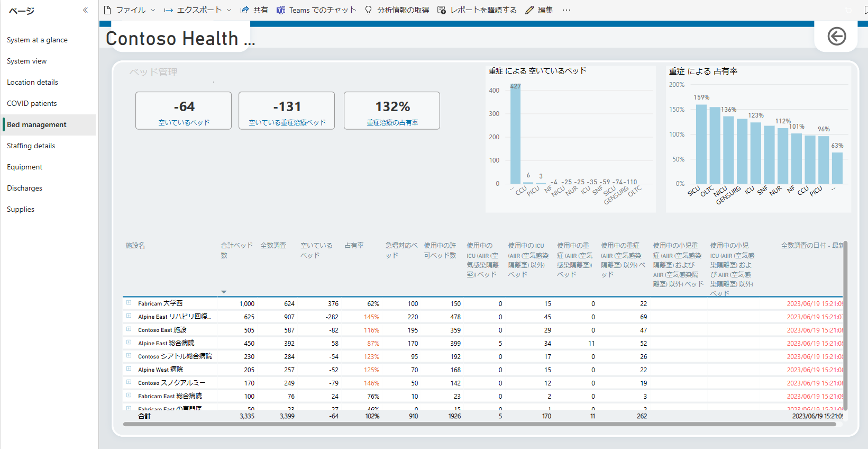
Task: Click the 1,000 total beds cell
Action: [x=246, y=303]
